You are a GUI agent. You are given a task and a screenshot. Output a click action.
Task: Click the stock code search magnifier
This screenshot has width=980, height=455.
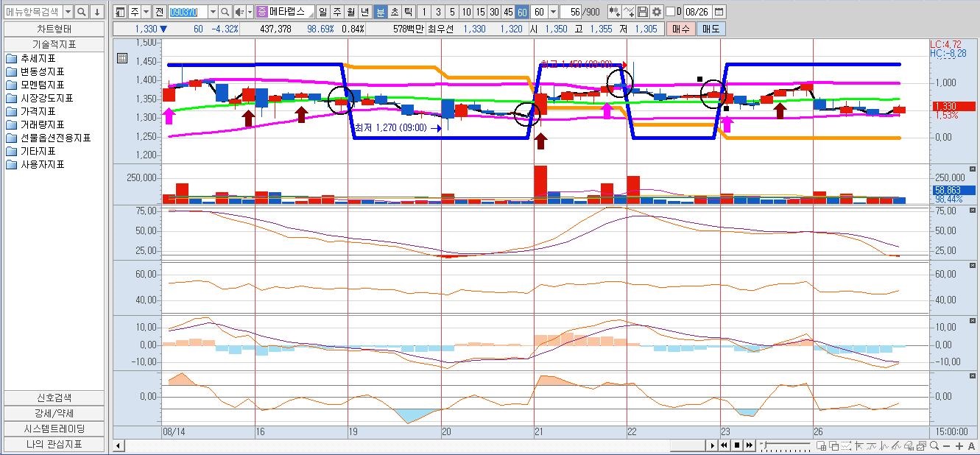pos(226,12)
